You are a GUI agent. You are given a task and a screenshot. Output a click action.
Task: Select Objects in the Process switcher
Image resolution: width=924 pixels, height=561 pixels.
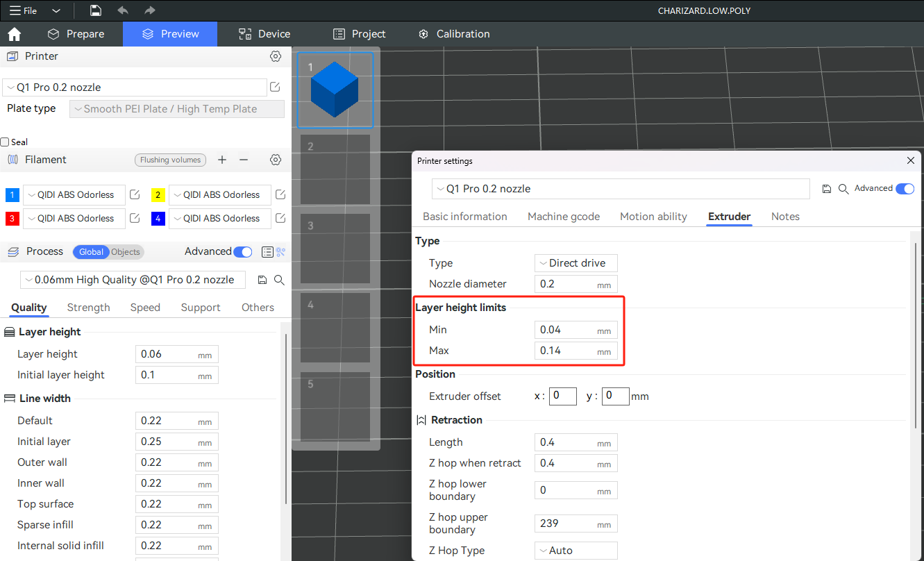pos(126,252)
